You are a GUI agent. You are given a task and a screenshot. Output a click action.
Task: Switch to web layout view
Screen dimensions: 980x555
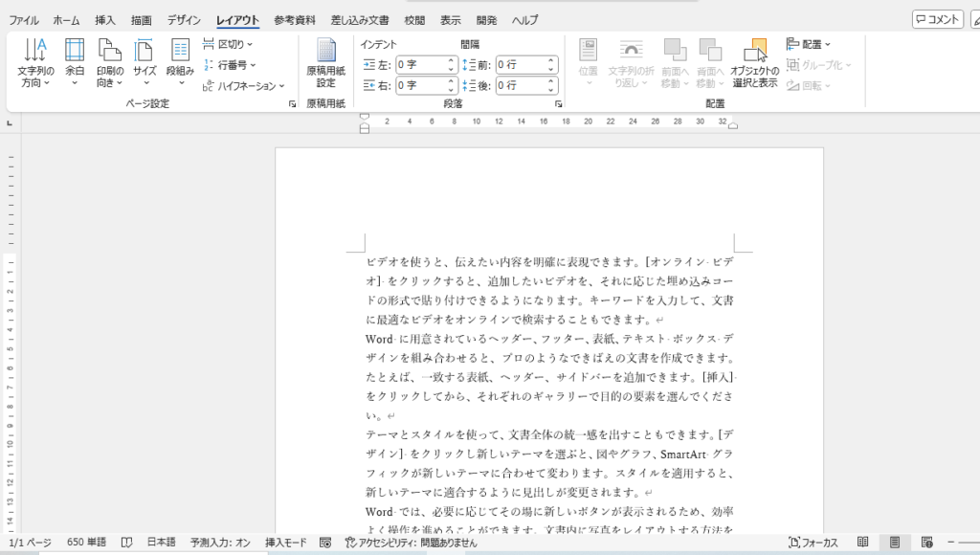(x=927, y=543)
